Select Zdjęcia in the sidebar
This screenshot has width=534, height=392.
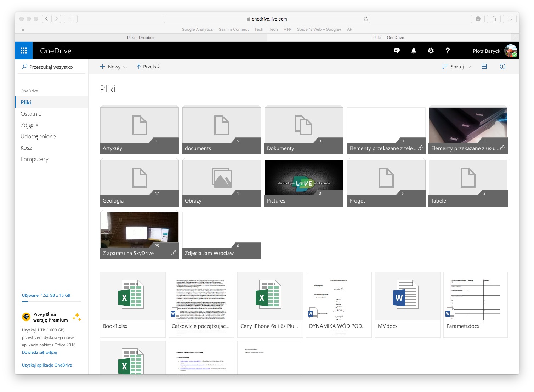tap(52, 125)
